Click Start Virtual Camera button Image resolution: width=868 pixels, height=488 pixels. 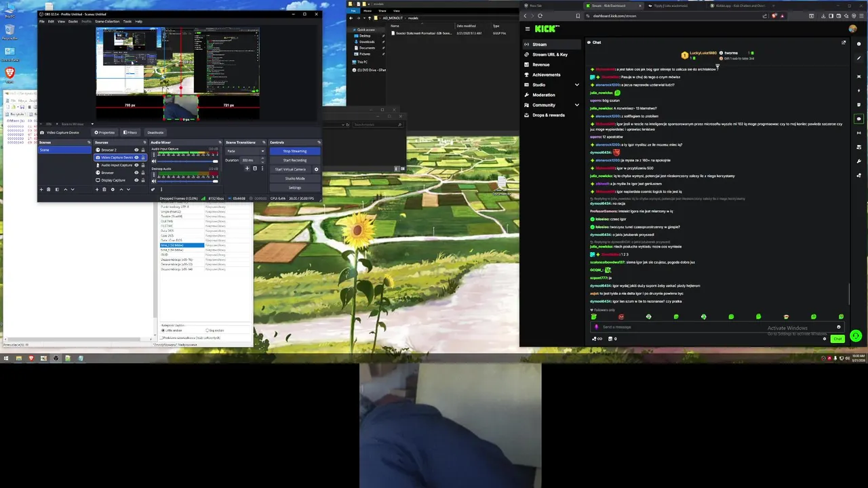click(x=290, y=169)
